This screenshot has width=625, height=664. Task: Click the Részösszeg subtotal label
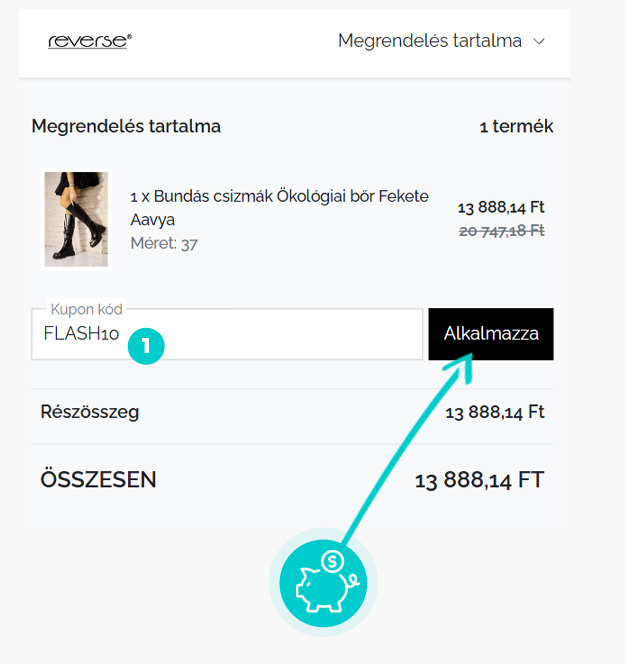[x=90, y=412]
